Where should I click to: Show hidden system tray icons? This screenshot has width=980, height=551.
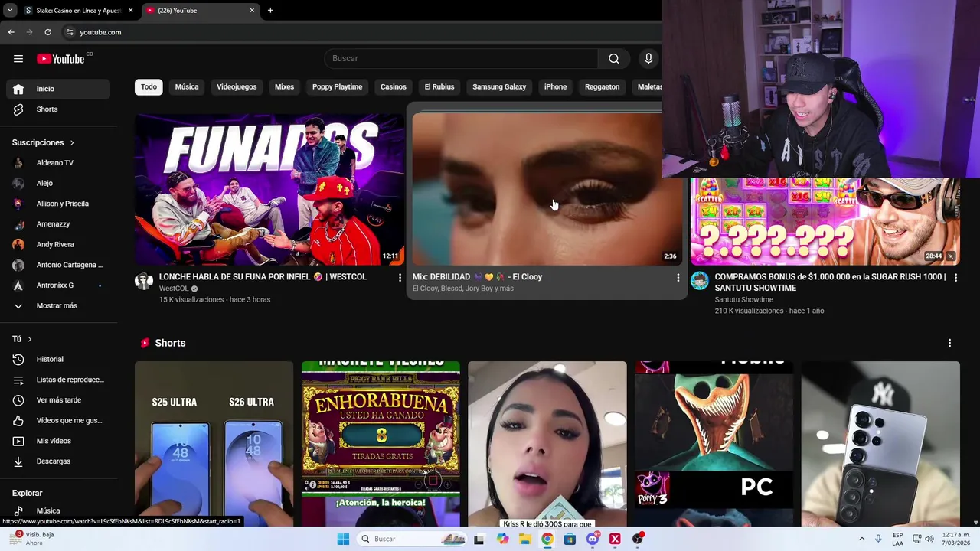coord(861,539)
